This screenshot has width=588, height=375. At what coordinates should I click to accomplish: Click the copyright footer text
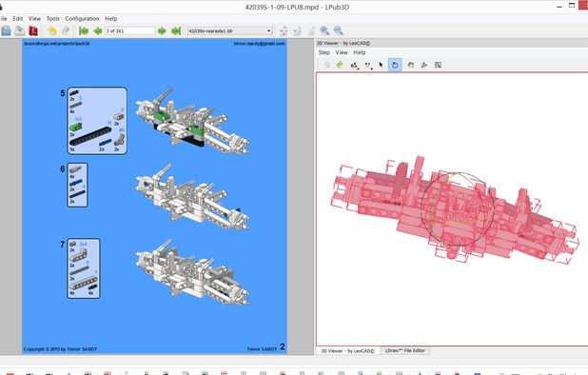click(x=60, y=349)
